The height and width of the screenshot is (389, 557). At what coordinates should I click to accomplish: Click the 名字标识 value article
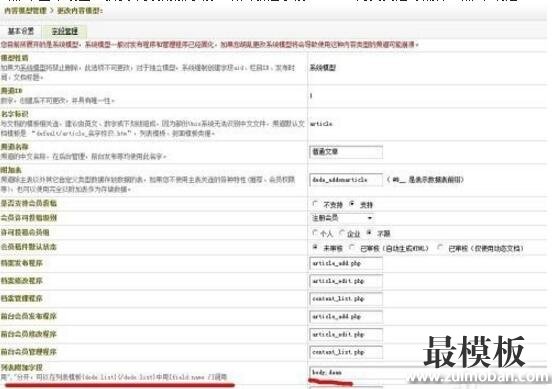[321, 124]
